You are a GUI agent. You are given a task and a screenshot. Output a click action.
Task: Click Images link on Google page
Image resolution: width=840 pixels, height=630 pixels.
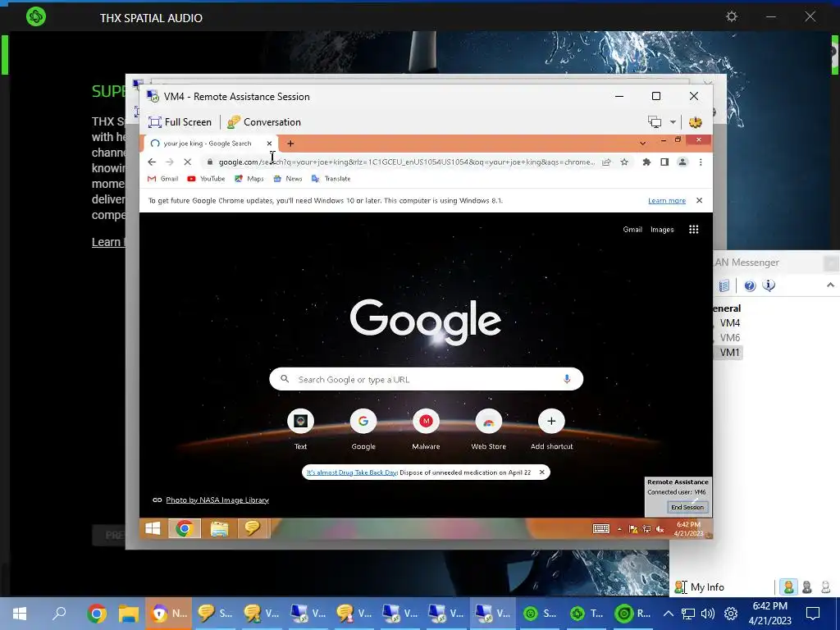[x=662, y=230]
